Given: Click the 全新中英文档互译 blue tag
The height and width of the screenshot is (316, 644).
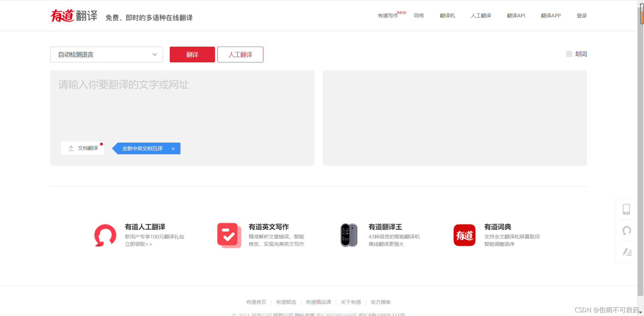Looking at the screenshot, I should click(x=146, y=149).
